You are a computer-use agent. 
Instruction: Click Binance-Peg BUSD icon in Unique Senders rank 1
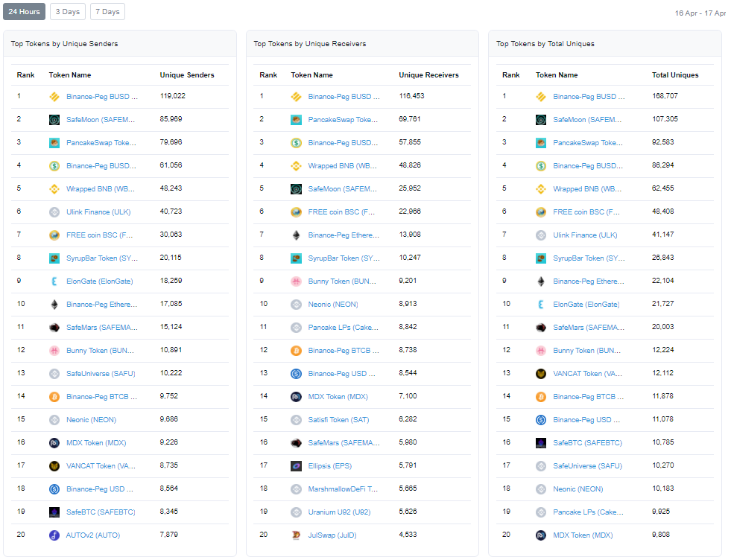tap(54, 97)
